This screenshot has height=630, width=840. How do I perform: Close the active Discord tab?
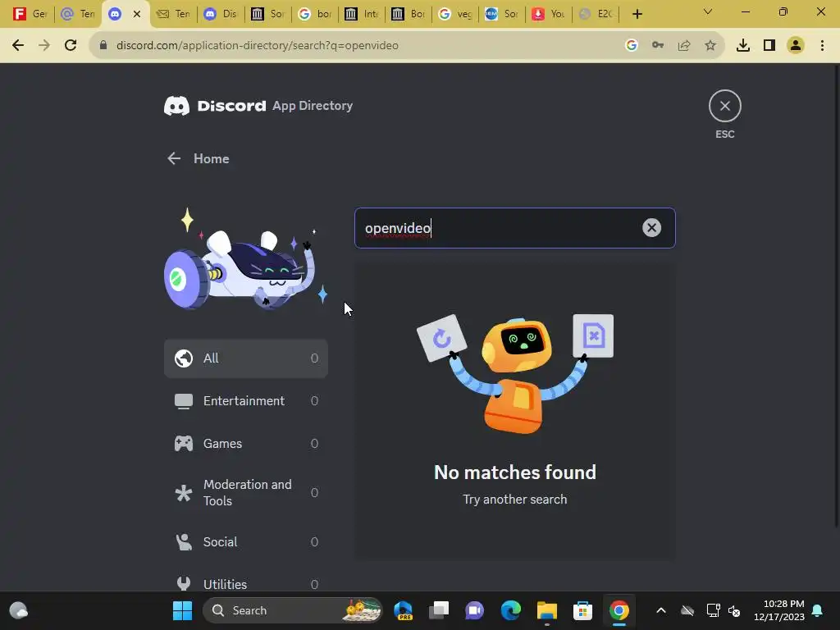point(137,14)
